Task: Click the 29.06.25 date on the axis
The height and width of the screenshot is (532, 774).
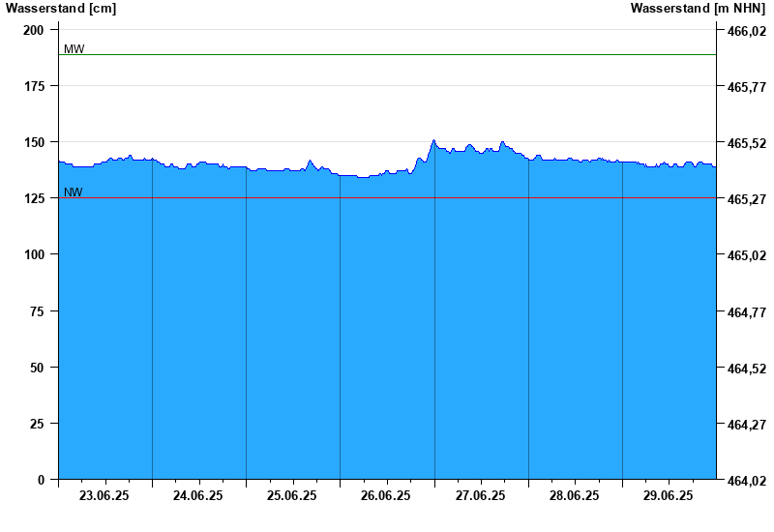Action: click(669, 496)
